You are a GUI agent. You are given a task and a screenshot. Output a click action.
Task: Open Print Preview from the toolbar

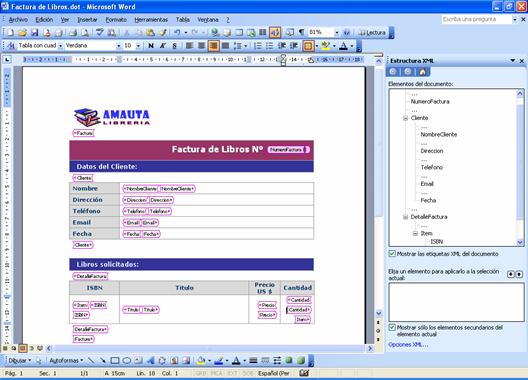pyautogui.click(x=85, y=33)
